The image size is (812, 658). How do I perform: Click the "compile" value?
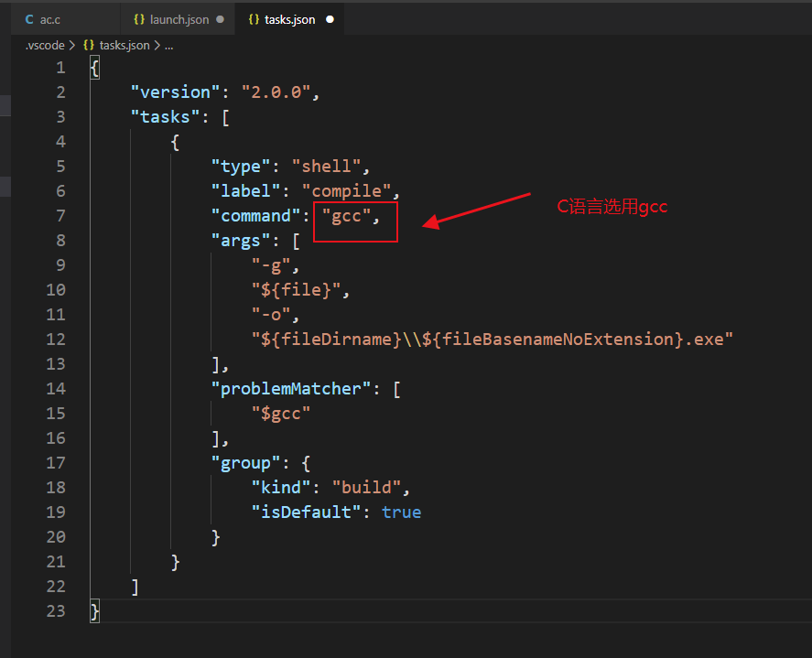coord(347,191)
